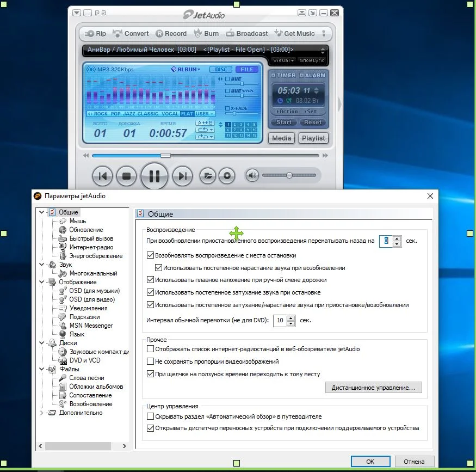The width and height of the screenshot is (476, 472).
Task: Select Обложки альбомов in settings tree
Action: [96, 387]
